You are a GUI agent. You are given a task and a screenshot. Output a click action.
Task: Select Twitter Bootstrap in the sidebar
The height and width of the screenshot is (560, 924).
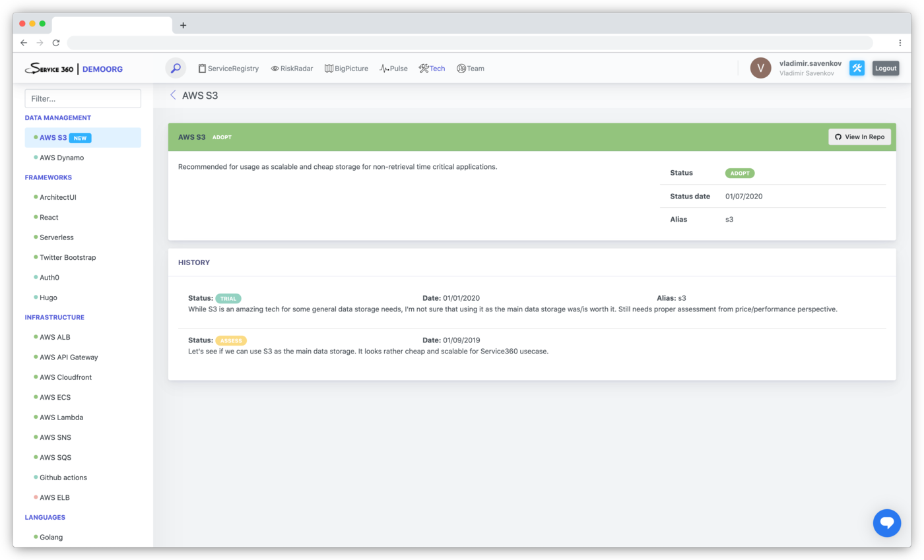pyautogui.click(x=67, y=257)
